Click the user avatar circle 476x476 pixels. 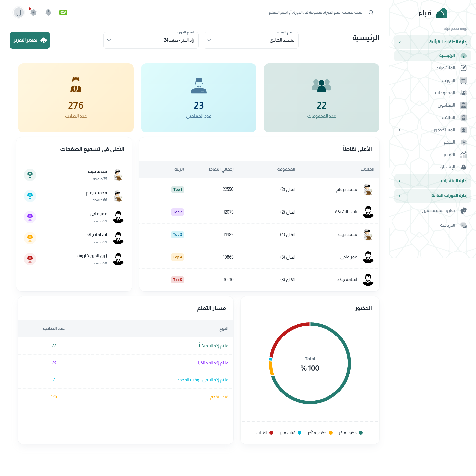pyautogui.click(x=19, y=13)
